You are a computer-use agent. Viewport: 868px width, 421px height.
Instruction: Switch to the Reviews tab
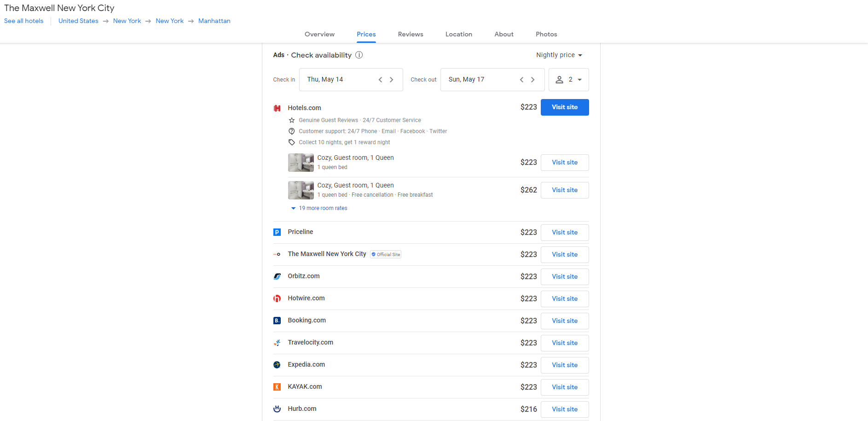411,34
